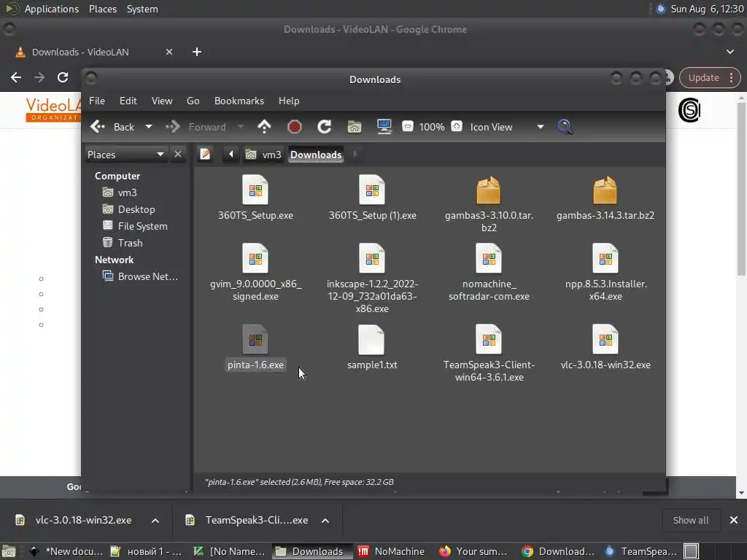Open the Places menu in top panel
The image size is (747, 560).
tap(103, 9)
